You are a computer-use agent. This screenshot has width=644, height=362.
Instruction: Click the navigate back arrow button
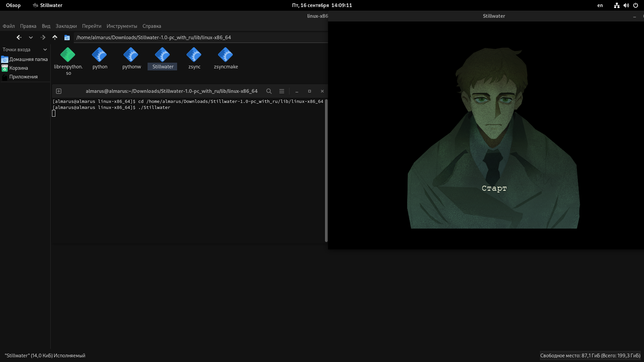point(18,37)
